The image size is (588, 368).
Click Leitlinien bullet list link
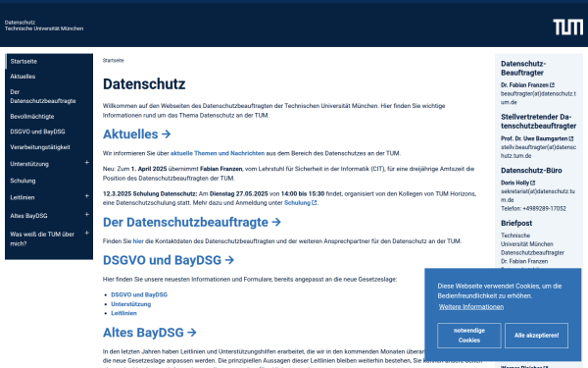coord(123,313)
